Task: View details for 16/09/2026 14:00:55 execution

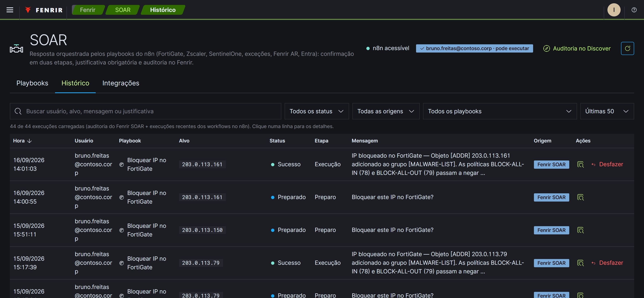Action: click(x=580, y=197)
